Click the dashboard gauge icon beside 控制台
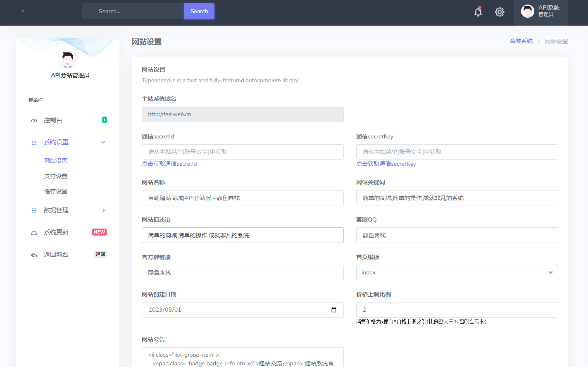 pyautogui.click(x=34, y=121)
